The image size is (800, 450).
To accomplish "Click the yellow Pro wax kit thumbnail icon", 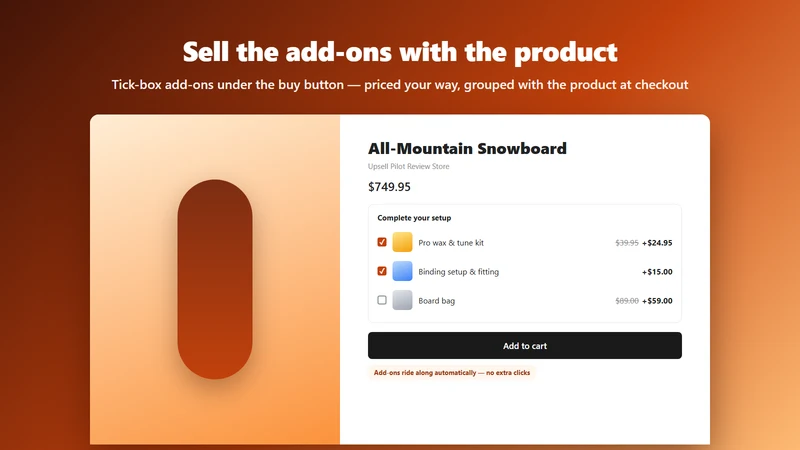I will tap(402, 242).
